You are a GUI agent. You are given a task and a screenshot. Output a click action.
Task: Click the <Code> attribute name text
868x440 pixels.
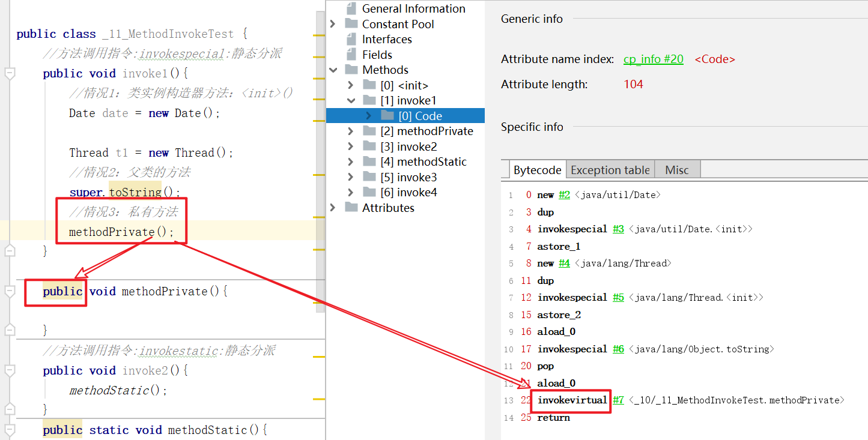[715, 59]
